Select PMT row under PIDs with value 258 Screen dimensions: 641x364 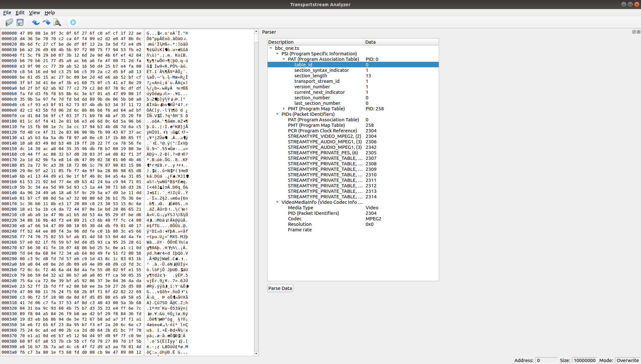(x=353, y=125)
